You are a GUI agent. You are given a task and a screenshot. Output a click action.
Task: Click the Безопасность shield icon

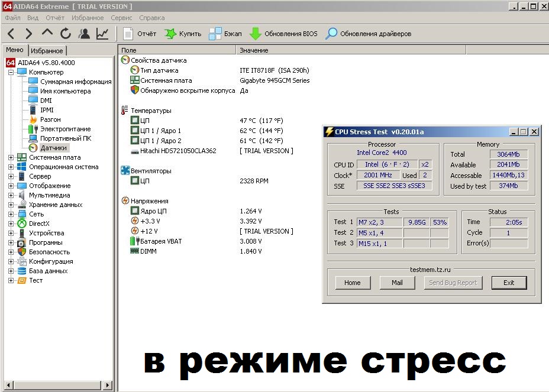[22, 252]
